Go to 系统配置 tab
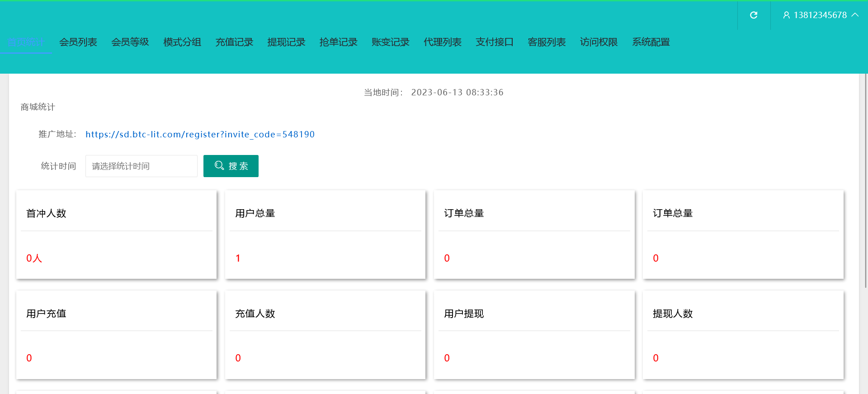This screenshot has width=868, height=394. coord(651,42)
